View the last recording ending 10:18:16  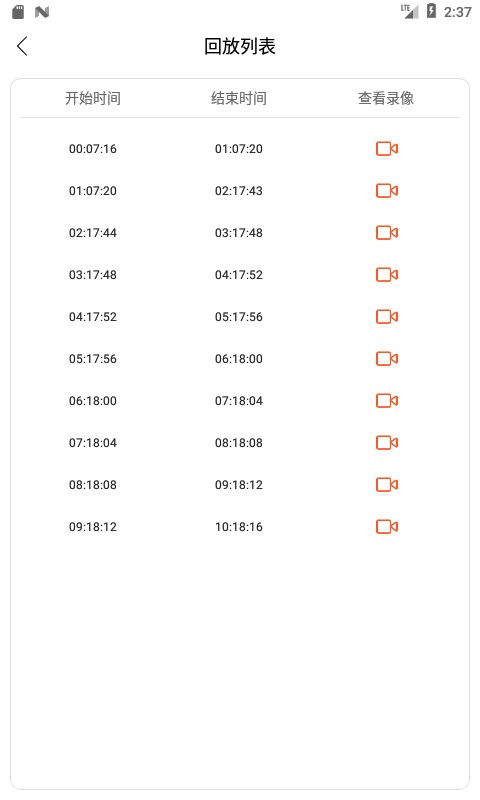387,527
